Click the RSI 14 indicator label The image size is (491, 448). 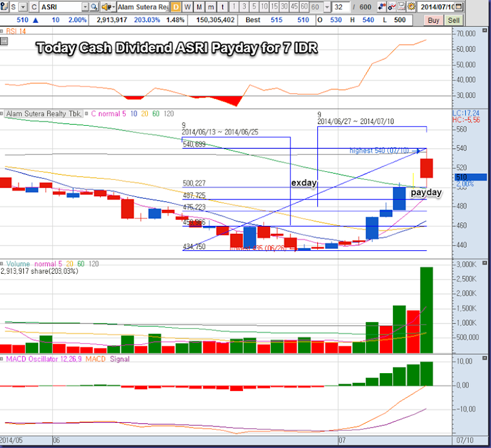click(x=16, y=31)
